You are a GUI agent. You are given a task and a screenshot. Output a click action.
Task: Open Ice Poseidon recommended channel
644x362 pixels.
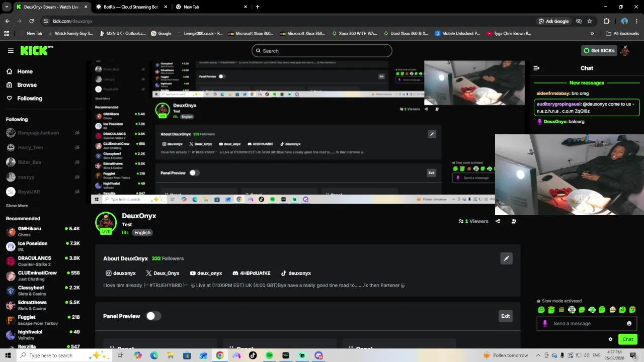(x=43, y=246)
